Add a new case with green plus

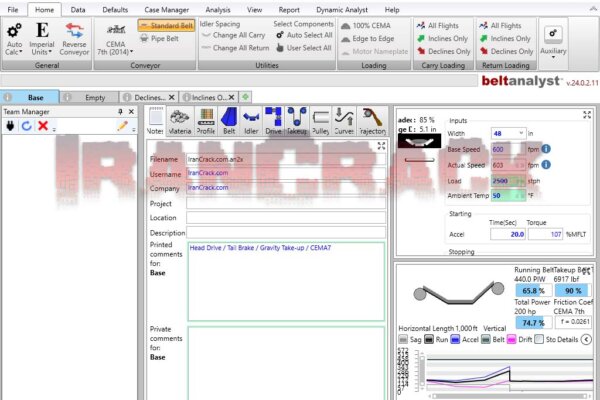tap(245, 97)
